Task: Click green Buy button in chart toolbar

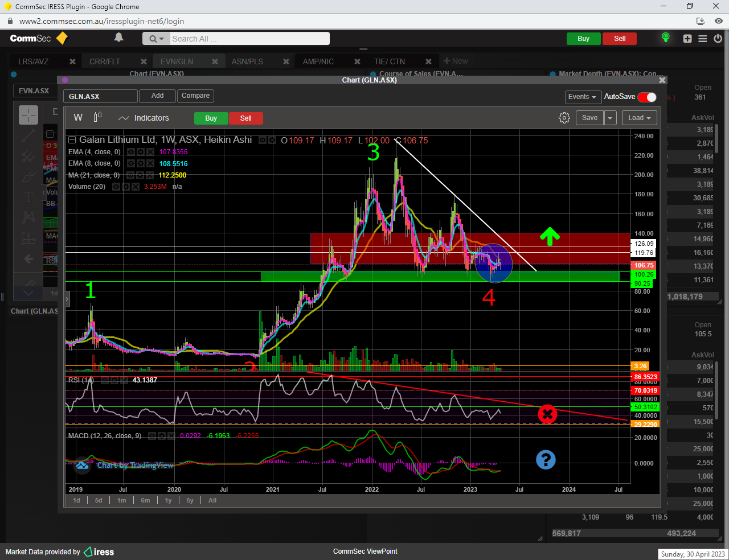Action: (211, 118)
